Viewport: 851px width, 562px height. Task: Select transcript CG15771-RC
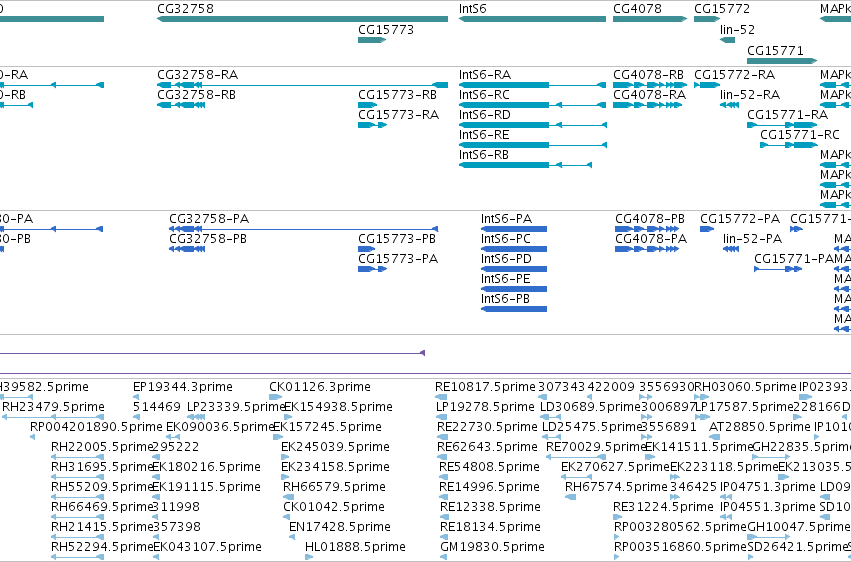tap(799, 135)
